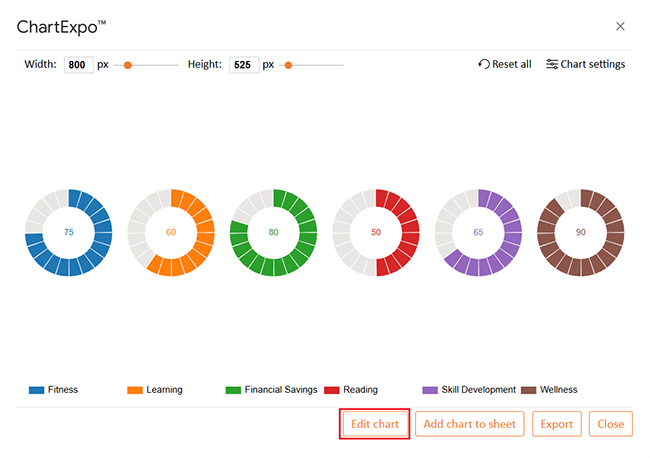The image size is (650, 458).
Task: Select the green Financial Savings legend swatch
Action: [233, 390]
